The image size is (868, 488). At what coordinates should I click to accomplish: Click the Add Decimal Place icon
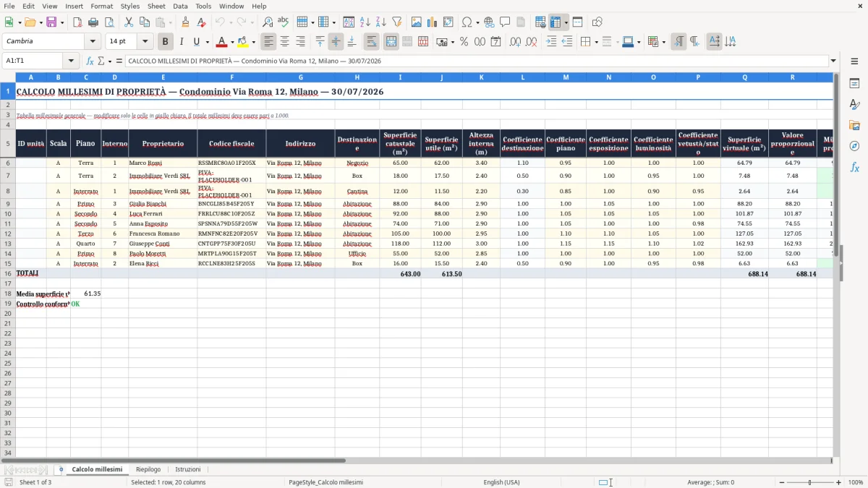coord(515,42)
